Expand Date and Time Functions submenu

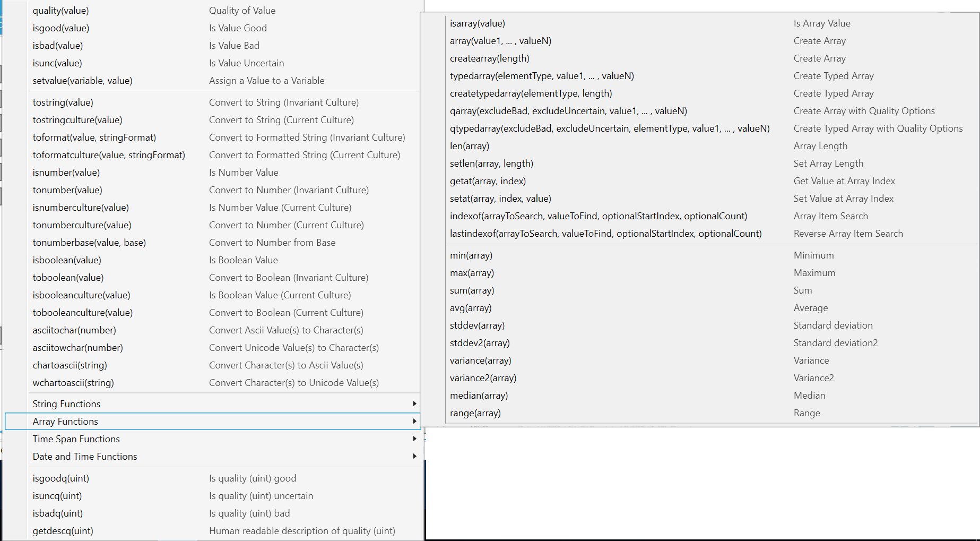(x=84, y=457)
